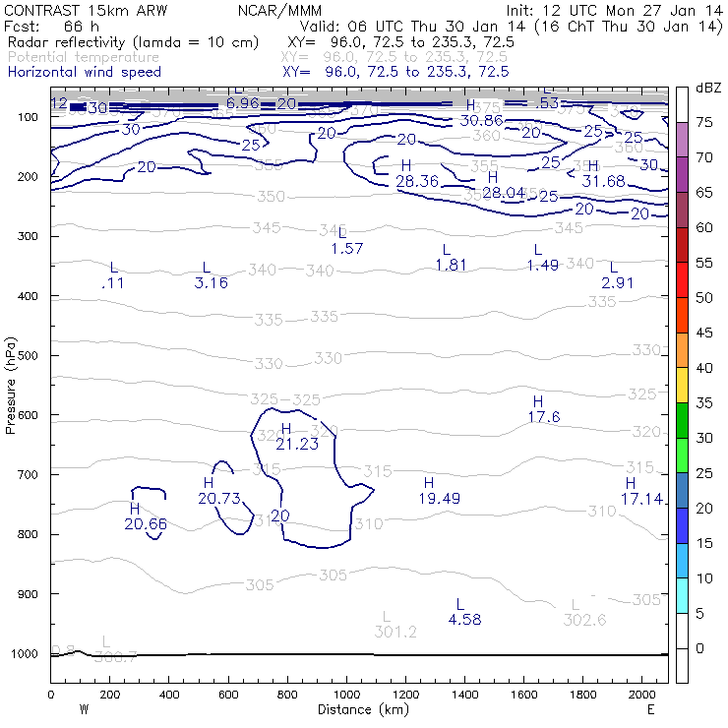Click the light purple 70–75 dBZ colorbar segment
Screen dimensions: 728x728
coord(682,140)
